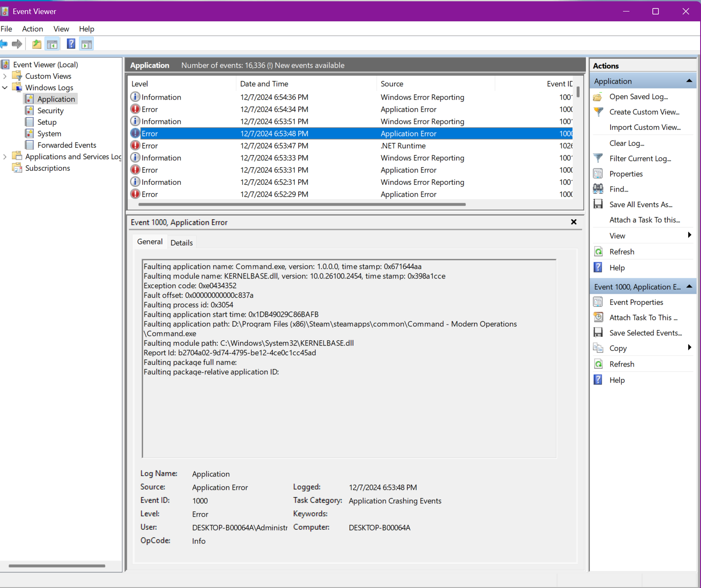Click the Refresh icon under Application actions
This screenshot has height=588, width=701.
point(598,252)
